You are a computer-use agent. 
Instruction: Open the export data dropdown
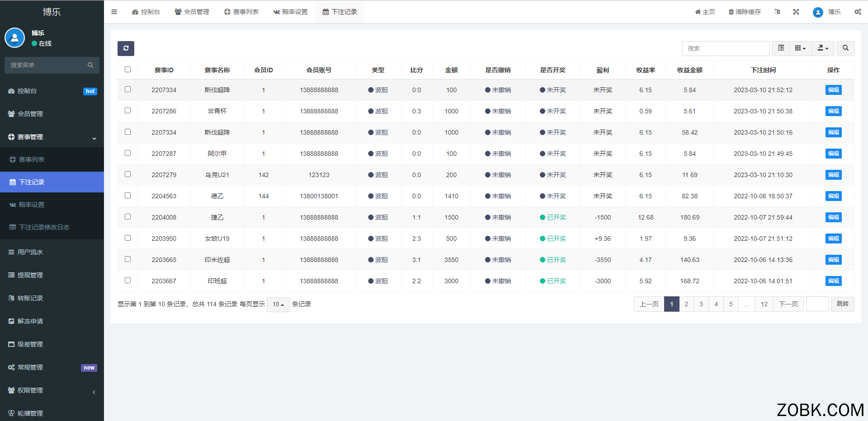[823, 48]
